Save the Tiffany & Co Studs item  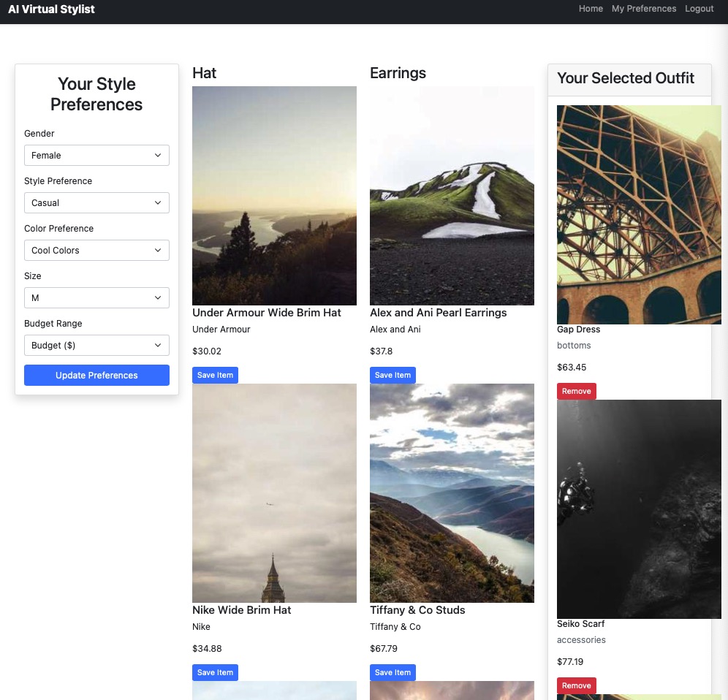pyautogui.click(x=393, y=673)
